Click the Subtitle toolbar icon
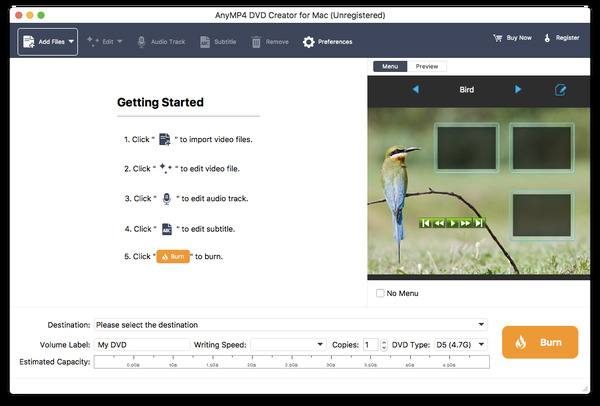The height and width of the screenshot is (406, 600). point(205,42)
